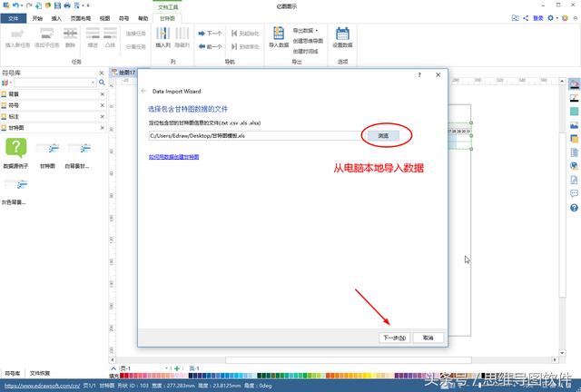Collapse the ribbon with the chevron icon
581x392 pixels.
[576, 18]
